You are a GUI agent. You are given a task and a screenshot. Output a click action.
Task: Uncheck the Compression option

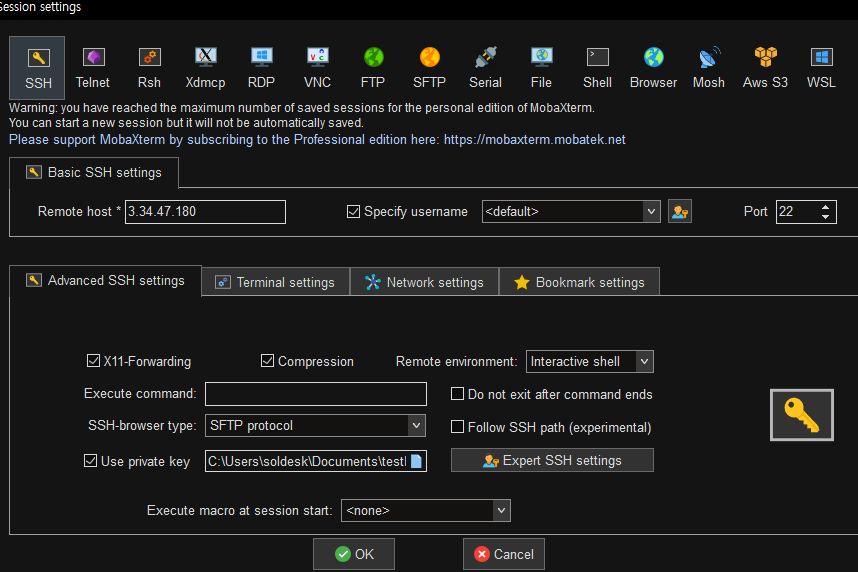267,361
